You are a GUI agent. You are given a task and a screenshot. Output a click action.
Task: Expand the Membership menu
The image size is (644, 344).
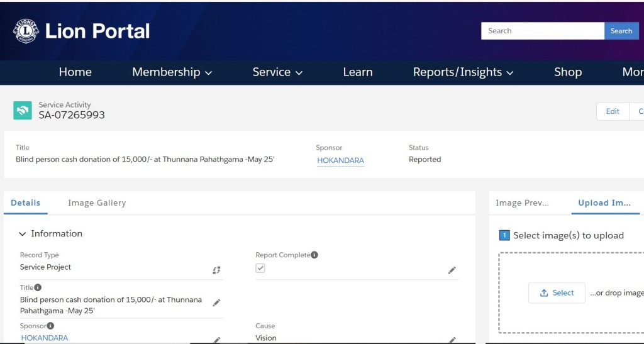(172, 72)
